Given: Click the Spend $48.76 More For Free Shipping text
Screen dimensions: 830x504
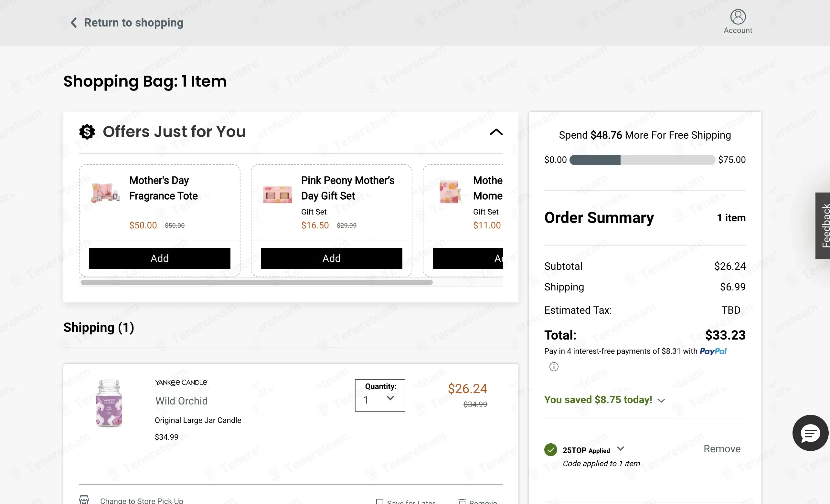Looking at the screenshot, I should [x=645, y=135].
